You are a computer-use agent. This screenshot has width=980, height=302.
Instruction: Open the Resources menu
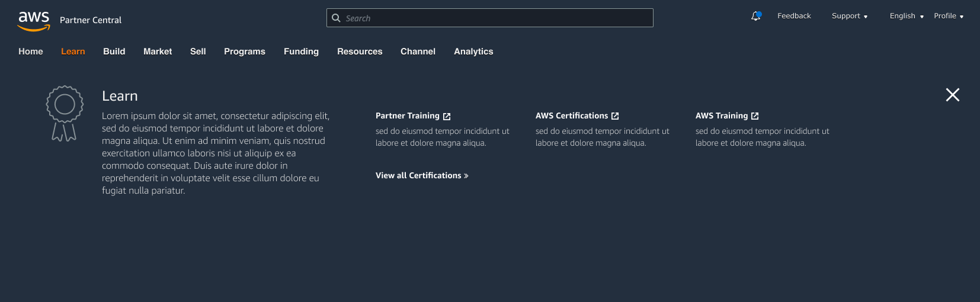pos(360,52)
